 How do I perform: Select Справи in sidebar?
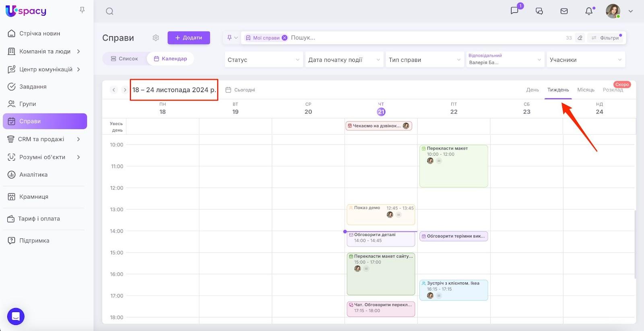click(45, 121)
